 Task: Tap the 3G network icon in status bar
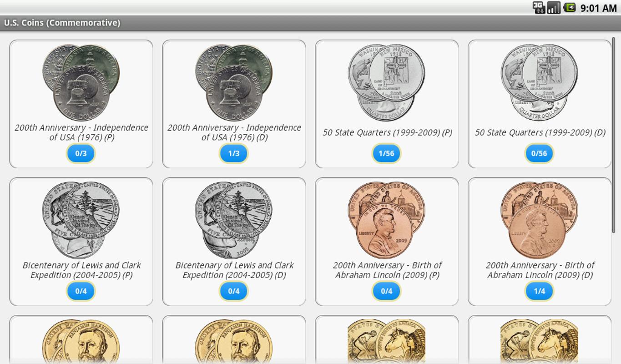coord(539,7)
